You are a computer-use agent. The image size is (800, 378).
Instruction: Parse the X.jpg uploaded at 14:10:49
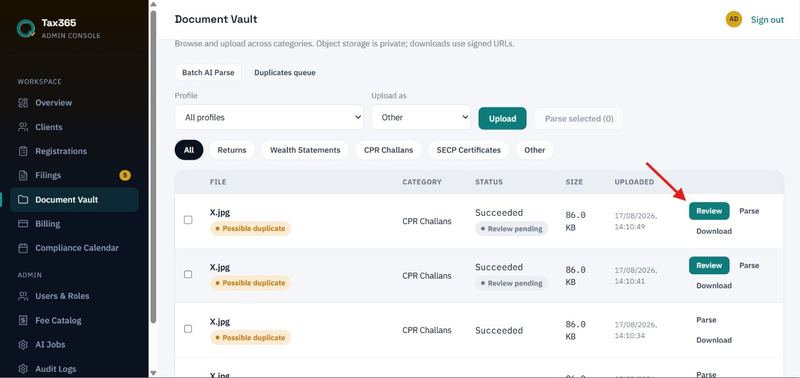point(749,211)
